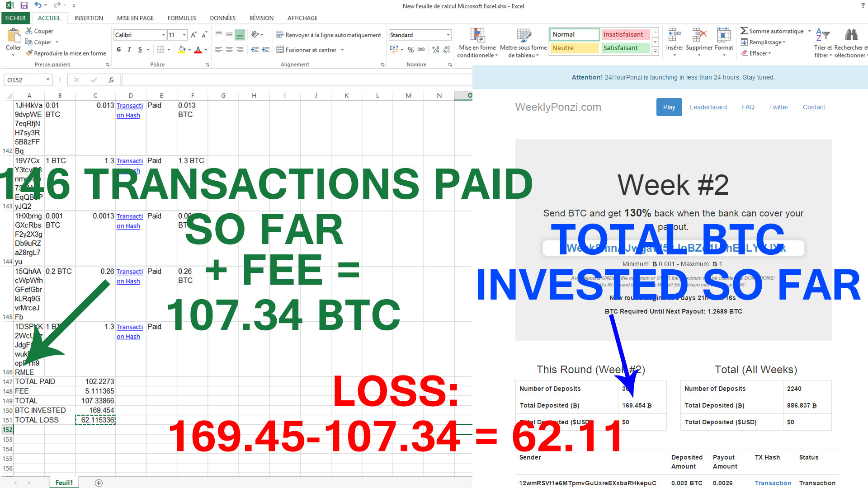Open the Calibri font name dropdown
Screen dimensions: 868x488
coord(163,35)
